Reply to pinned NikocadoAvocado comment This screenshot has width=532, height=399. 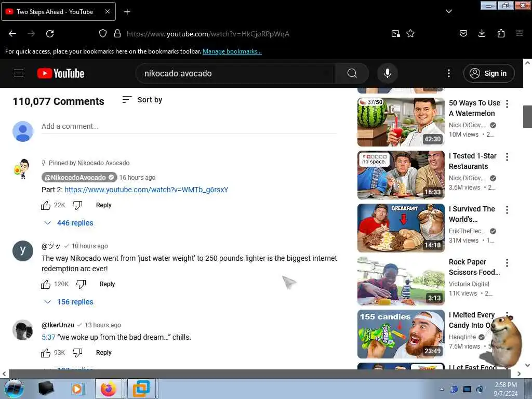(103, 205)
